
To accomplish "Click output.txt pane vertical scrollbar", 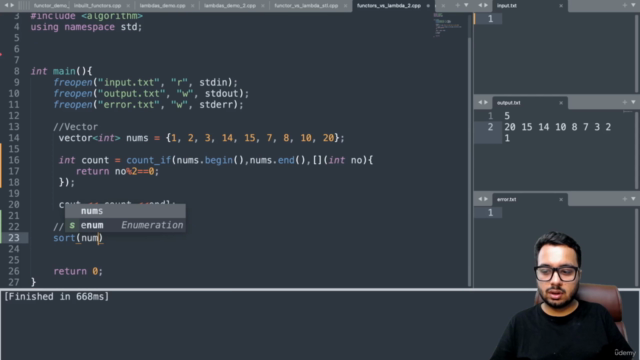I will pyautogui.click(x=636, y=149).
